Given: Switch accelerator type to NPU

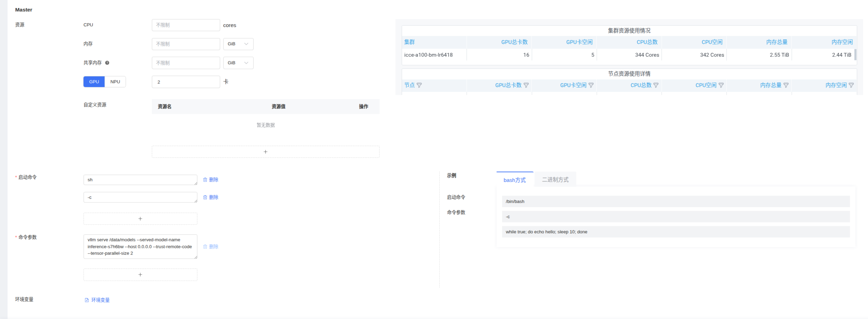Looking at the screenshot, I should point(115,81).
